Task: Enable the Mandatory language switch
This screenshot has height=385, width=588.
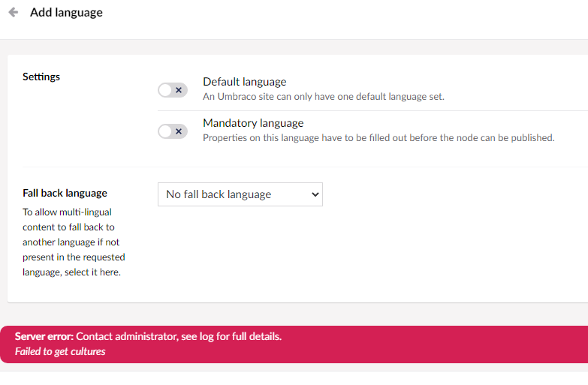Action: pos(172,131)
